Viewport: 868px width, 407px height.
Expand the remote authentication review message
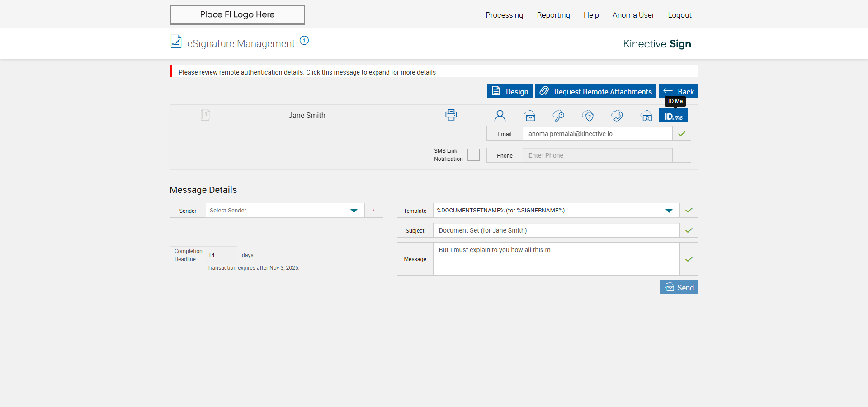pyautogui.click(x=307, y=72)
